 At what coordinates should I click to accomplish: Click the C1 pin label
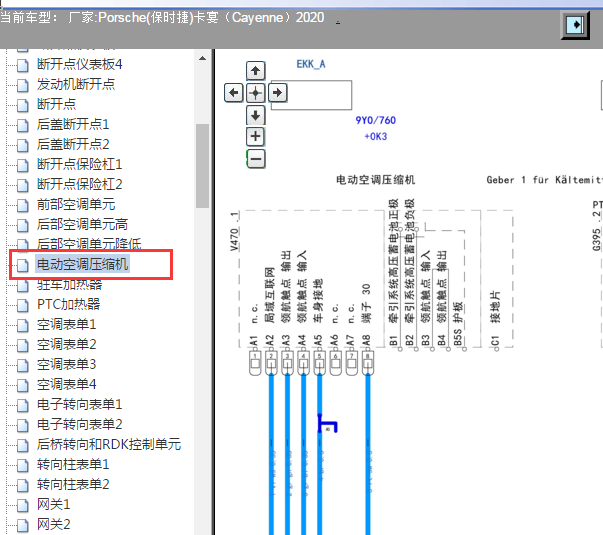(x=495, y=341)
